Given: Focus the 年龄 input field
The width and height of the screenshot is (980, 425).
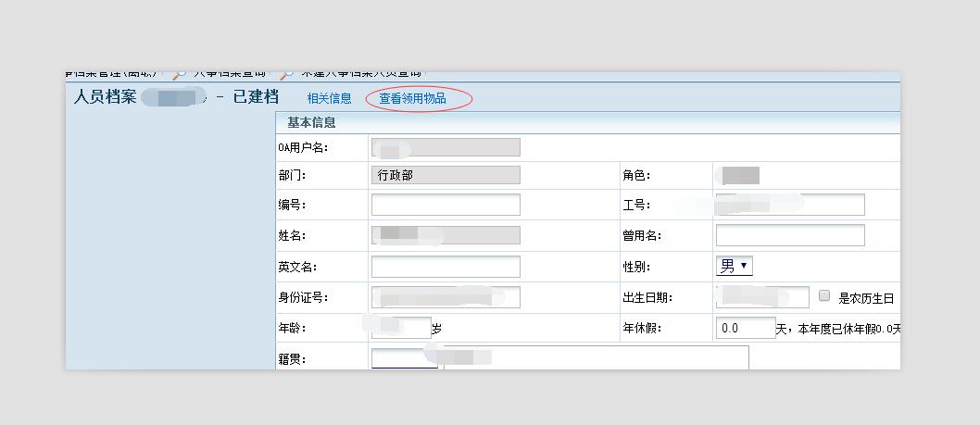Looking at the screenshot, I should point(401,328).
